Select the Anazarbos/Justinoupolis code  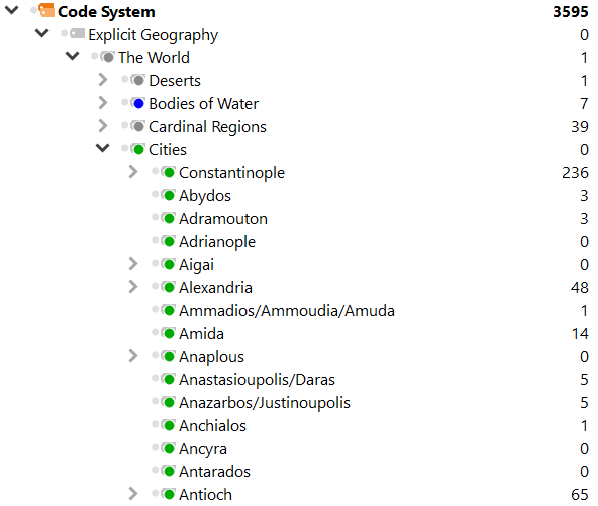[265, 403]
